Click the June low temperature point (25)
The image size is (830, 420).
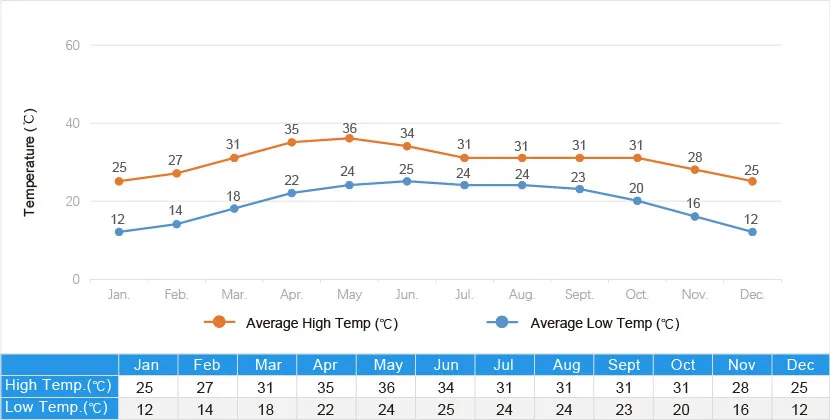click(407, 181)
